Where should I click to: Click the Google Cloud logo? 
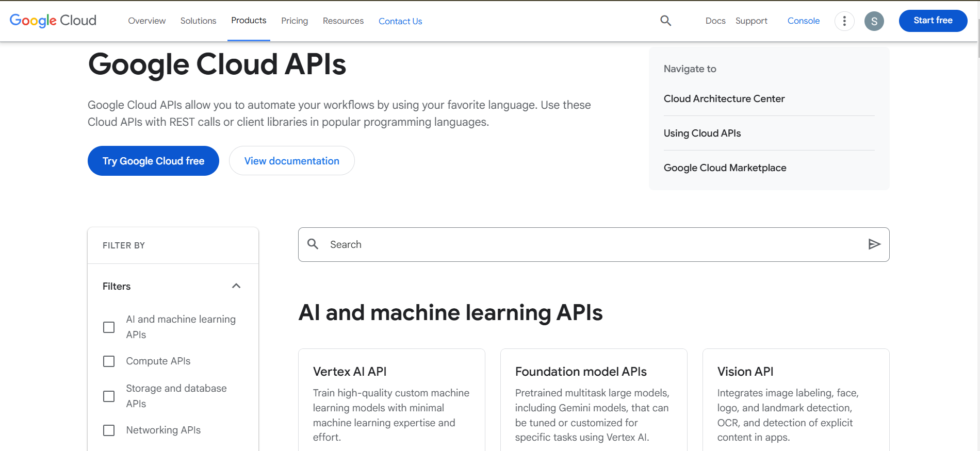point(53,21)
